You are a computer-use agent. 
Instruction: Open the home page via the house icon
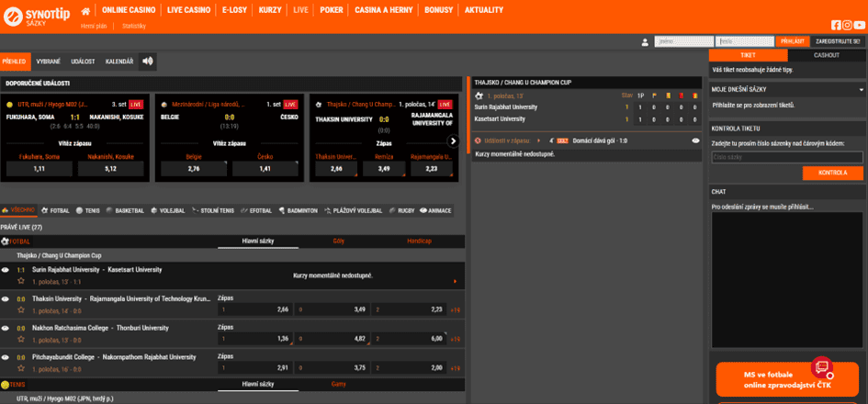(85, 10)
